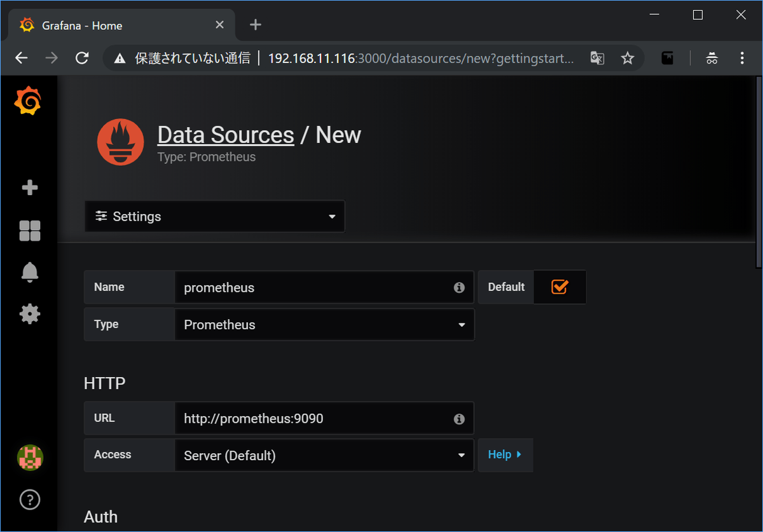Open Configuration gear icon
This screenshot has height=532, width=763.
pyautogui.click(x=30, y=314)
